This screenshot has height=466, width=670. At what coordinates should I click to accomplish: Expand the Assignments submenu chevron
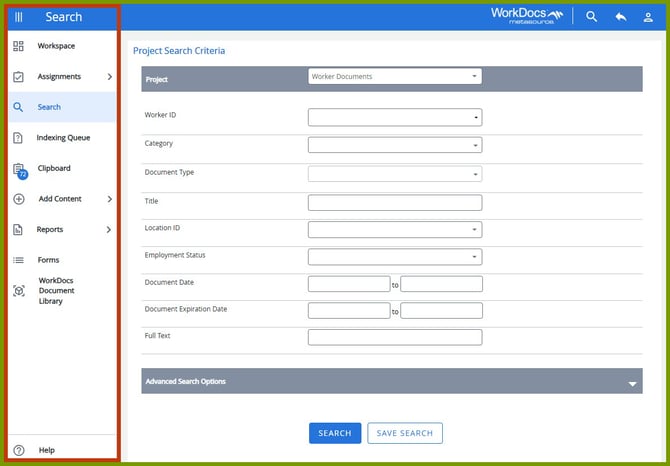pyautogui.click(x=109, y=77)
